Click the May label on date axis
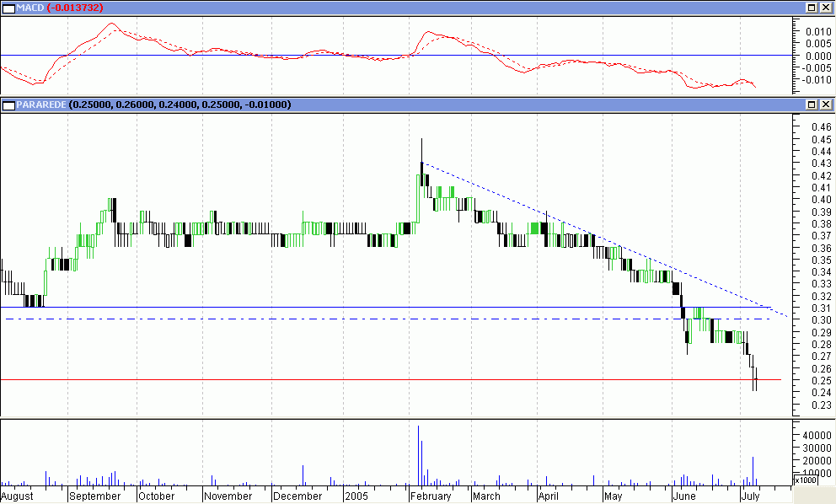Screen dimensions: 836x504 614,496
